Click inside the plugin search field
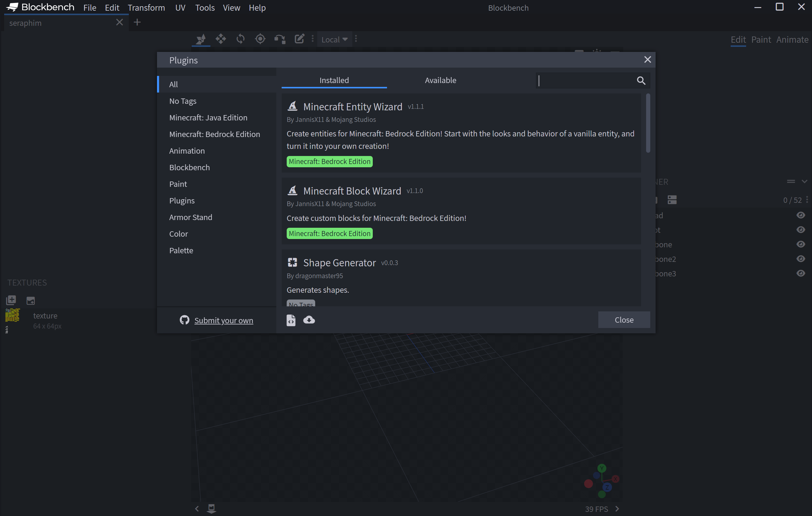 tap(590, 80)
